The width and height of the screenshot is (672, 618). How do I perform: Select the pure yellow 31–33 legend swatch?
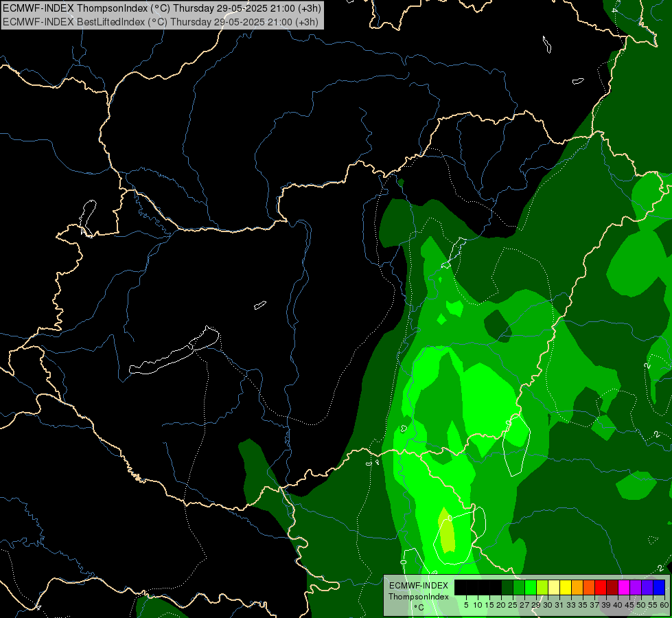[x=566, y=587]
